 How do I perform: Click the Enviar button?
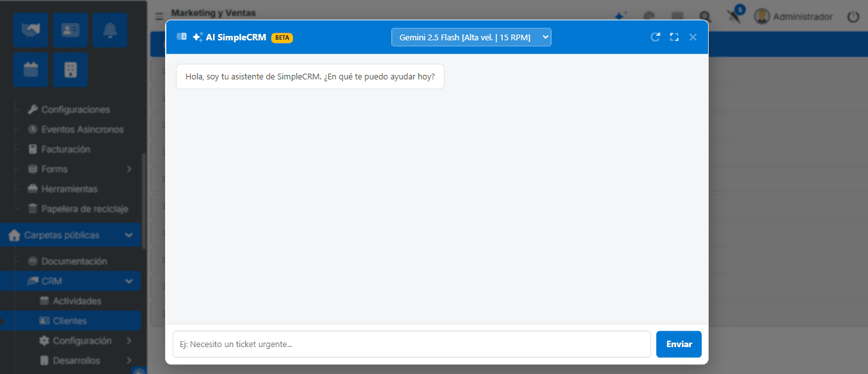pos(679,344)
